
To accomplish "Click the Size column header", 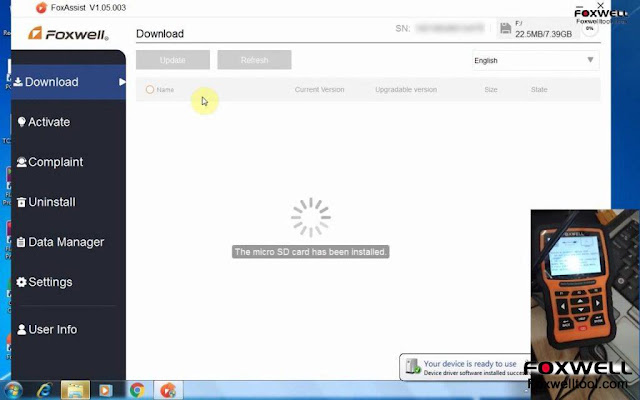I will (x=491, y=89).
